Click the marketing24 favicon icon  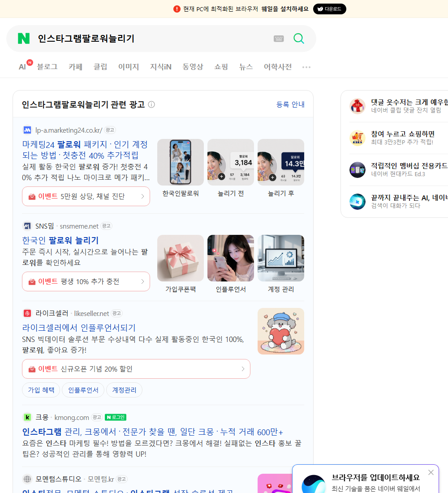point(27,130)
